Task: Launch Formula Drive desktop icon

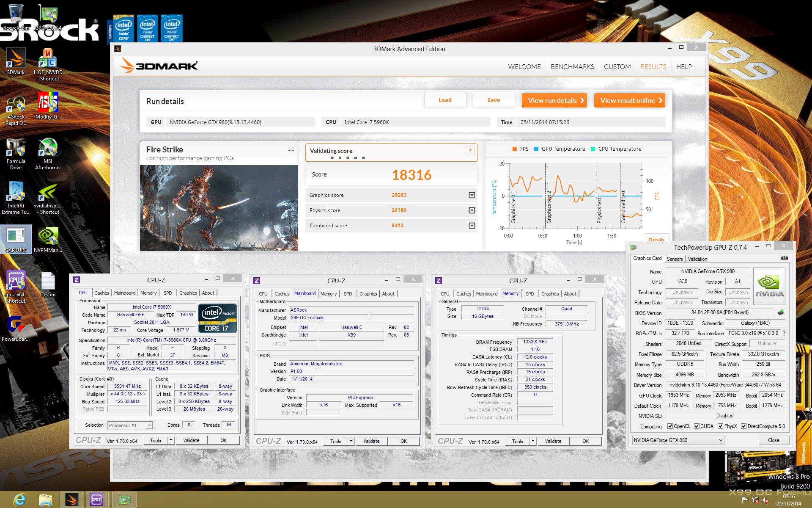Action: (16, 154)
